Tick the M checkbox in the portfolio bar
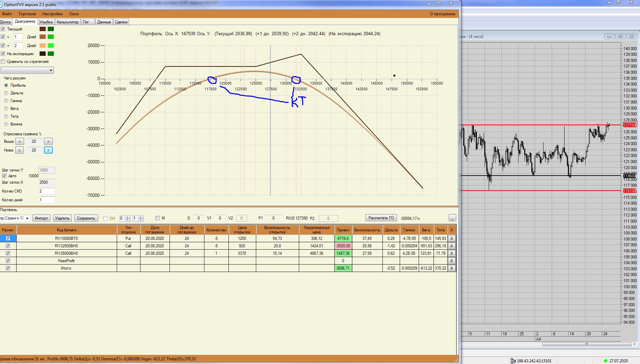 pos(157,218)
